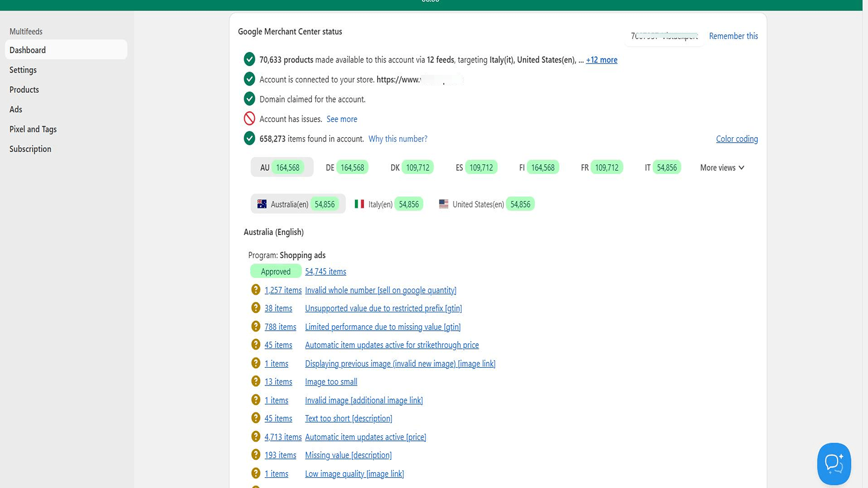Screen dimensions: 868x488
Task: Open the 4,713 items link
Action: point(283,437)
